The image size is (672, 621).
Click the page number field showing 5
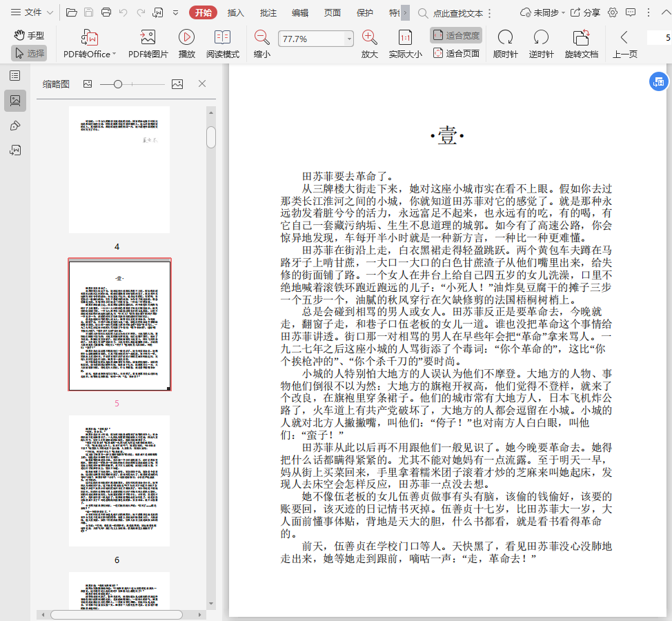pyautogui.click(x=659, y=38)
